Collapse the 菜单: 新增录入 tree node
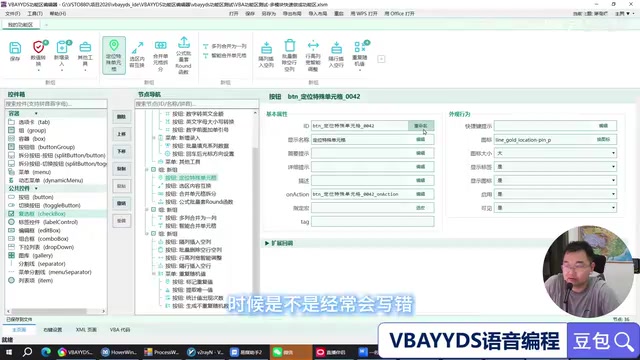This screenshot has width=640, height=360. (x=154, y=138)
